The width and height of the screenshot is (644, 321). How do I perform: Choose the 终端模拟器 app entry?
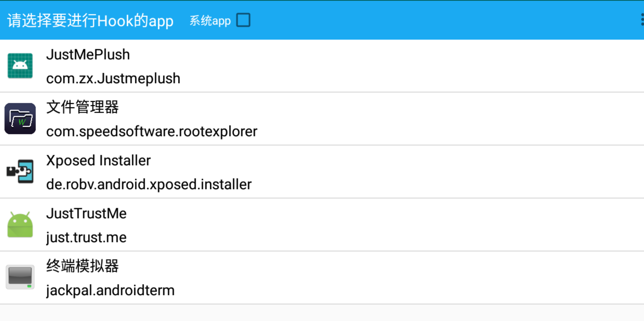[x=83, y=266]
